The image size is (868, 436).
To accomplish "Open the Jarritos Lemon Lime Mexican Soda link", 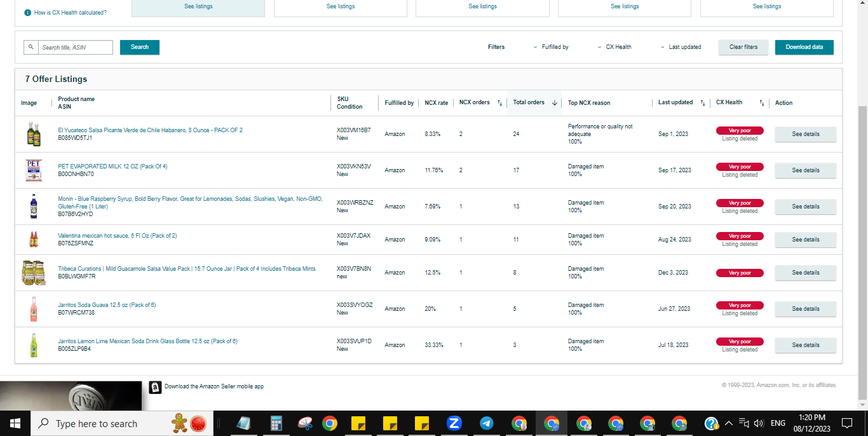I will tap(147, 341).
